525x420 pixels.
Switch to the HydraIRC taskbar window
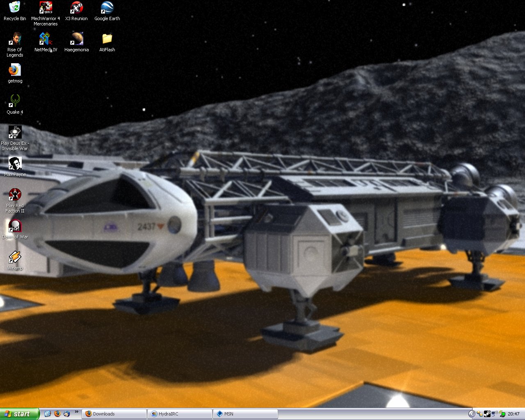point(180,414)
